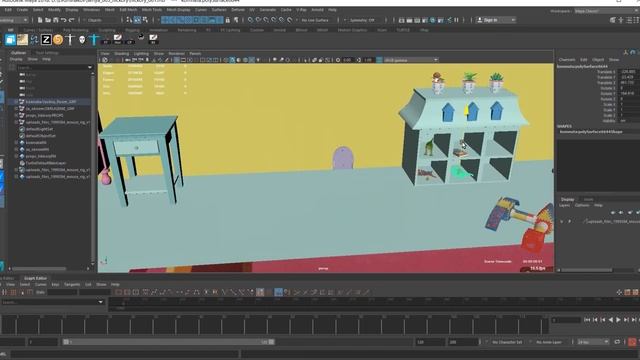Click the Open Scene folder icon
640x360 pixels.
[x=48, y=20]
